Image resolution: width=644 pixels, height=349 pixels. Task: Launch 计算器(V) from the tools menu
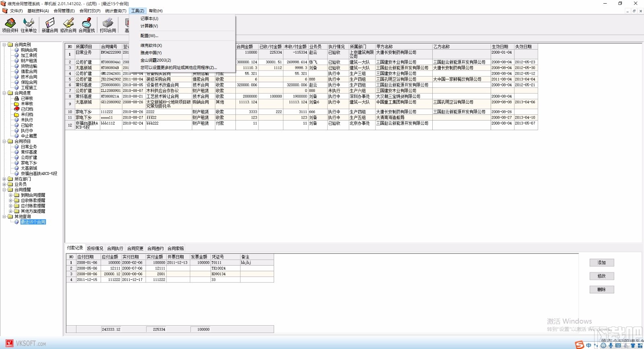tap(149, 26)
